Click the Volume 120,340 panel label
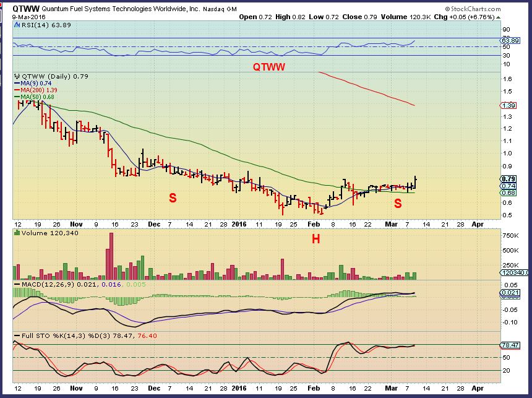Viewport: 532px width, 398px height. pos(50,233)
